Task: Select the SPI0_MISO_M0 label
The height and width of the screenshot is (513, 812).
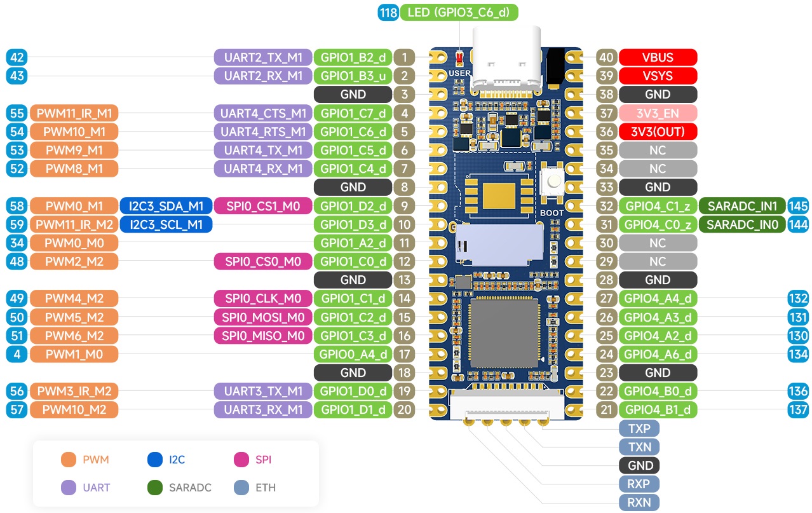Action: (263, 336)
